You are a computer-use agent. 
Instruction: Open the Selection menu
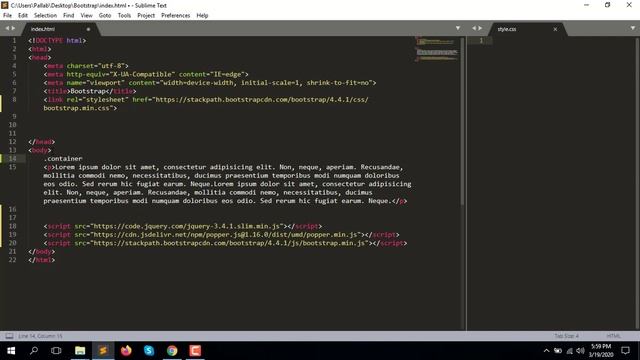(x=45, y=16)
